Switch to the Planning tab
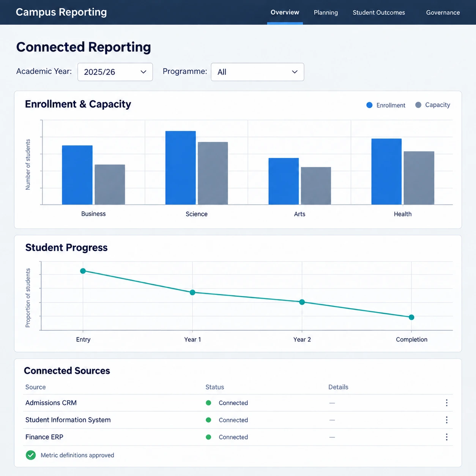The width and height of the screenshot is (476, 476). (326, 13)
